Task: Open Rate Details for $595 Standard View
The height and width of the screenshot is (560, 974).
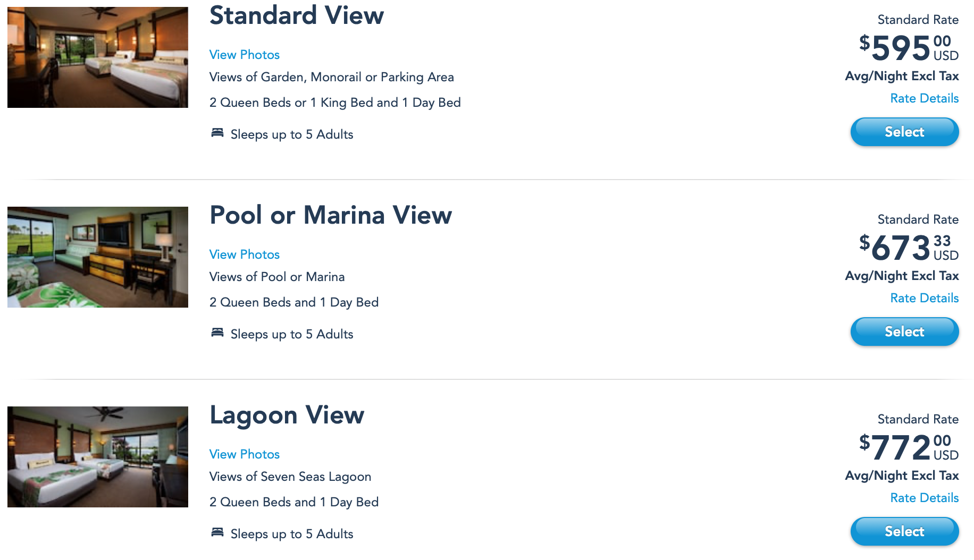Action: tap(924, 98)
